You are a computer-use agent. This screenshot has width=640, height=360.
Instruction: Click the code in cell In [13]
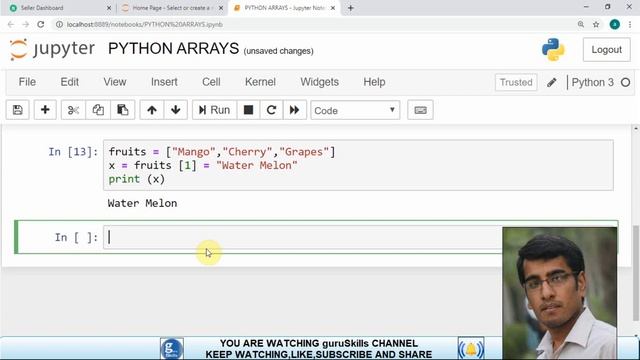click(x=358, y=165)
